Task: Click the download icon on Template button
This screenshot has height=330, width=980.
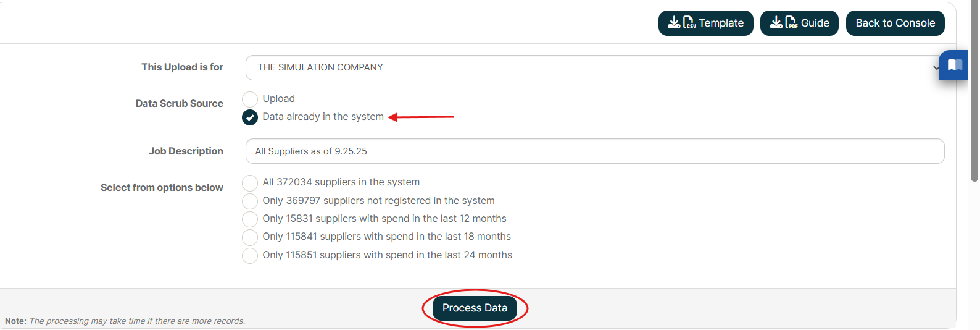Action: pos(674,23)
